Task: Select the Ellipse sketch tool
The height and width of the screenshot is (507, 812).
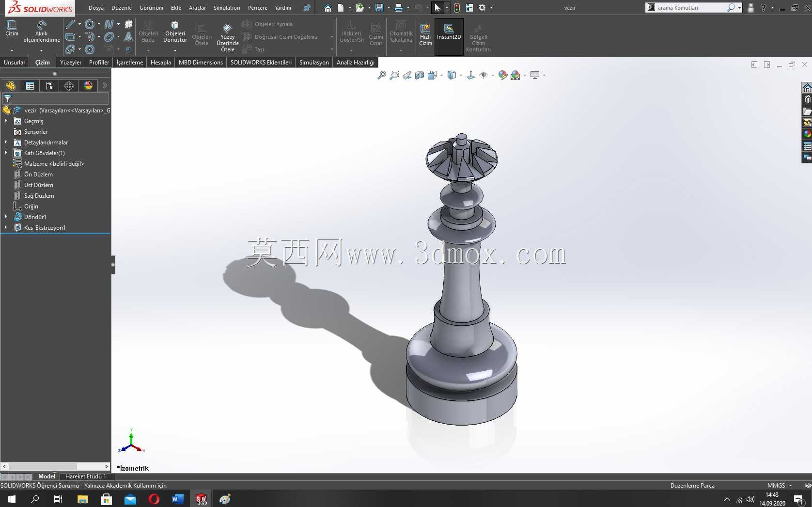Action: (109, 37)
